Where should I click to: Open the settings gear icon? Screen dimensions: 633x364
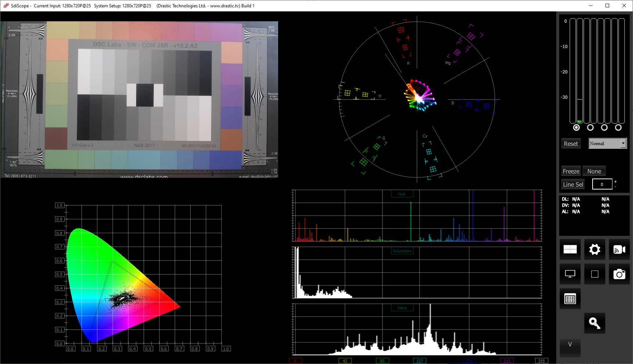click(594, 250)
